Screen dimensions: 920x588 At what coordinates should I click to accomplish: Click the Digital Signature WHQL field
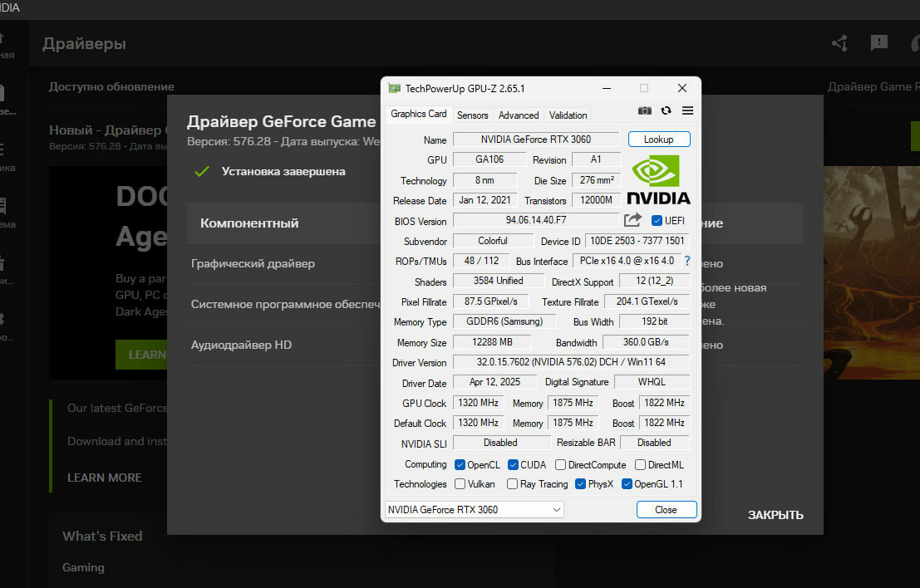pos(652,382)
